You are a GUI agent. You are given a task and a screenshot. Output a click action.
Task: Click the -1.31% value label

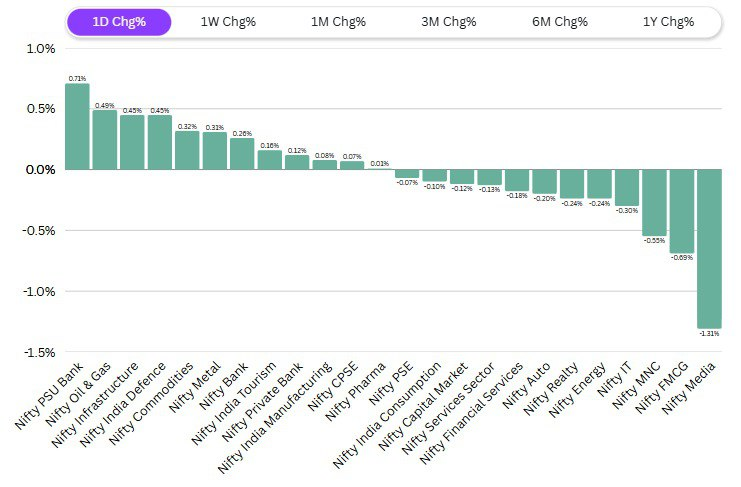tap(709, 333)
